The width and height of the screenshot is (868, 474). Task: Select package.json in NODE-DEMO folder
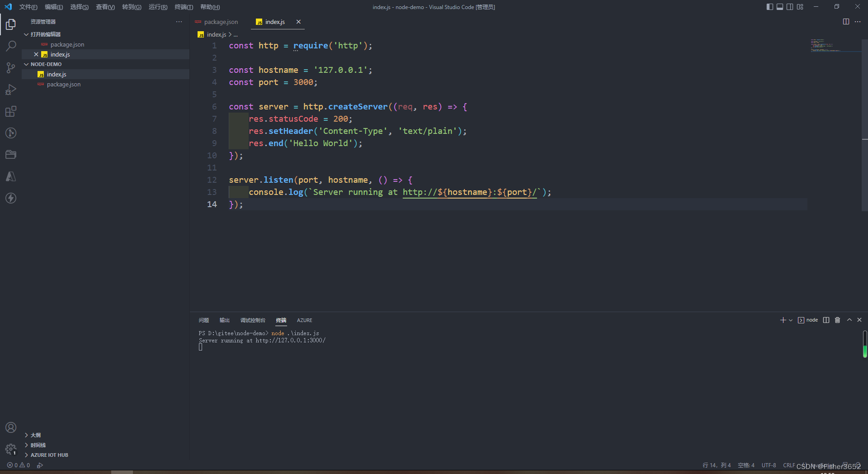point(105,84)
